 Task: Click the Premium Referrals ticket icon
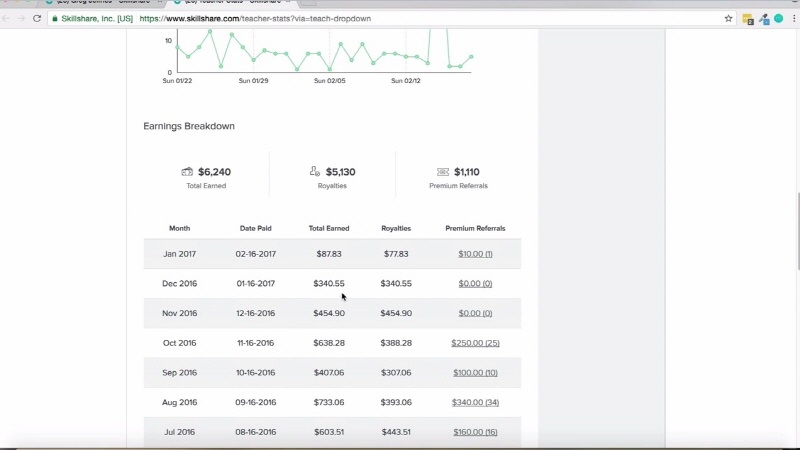click(x=443, y=172)
